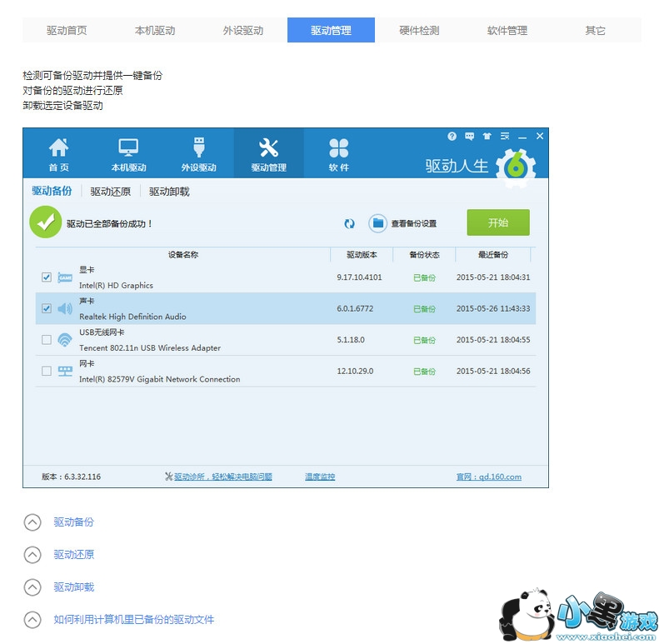Select the 驱动备份 sub-tab
The width and height of the screenshot is (659, 644).
click(52, 192)
